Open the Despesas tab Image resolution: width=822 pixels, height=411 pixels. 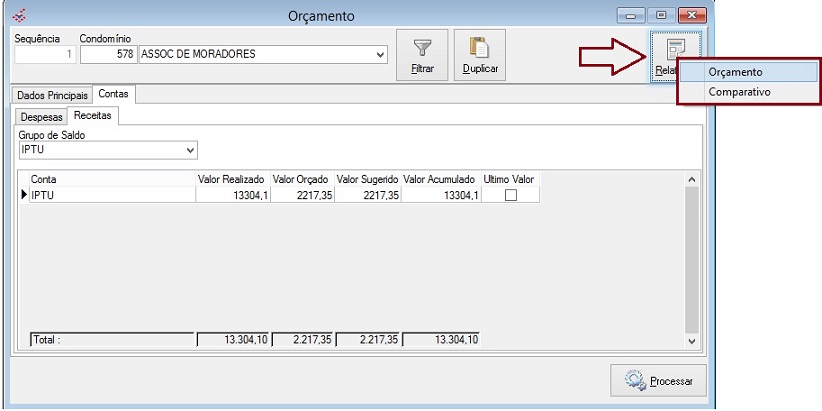pyautogui.click(x=42, y=117)
